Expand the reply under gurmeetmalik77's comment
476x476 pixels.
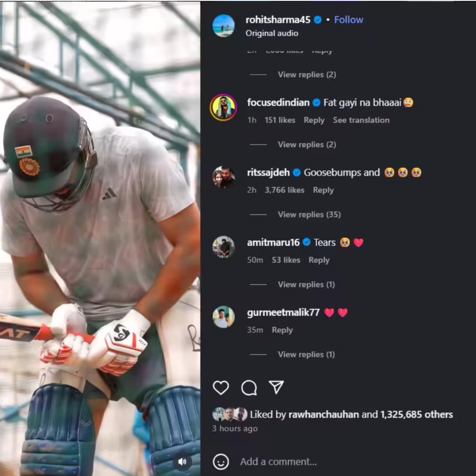point(306,355)
